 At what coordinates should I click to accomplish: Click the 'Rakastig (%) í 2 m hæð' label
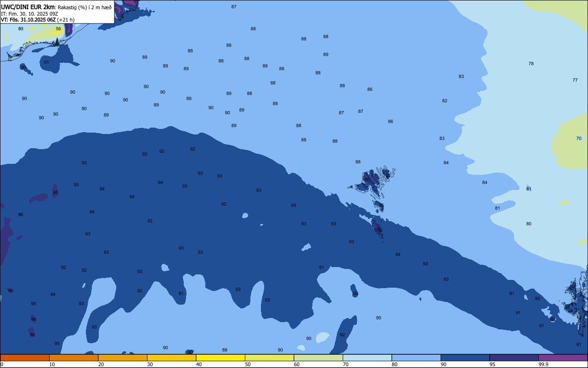tap(85, 7)
